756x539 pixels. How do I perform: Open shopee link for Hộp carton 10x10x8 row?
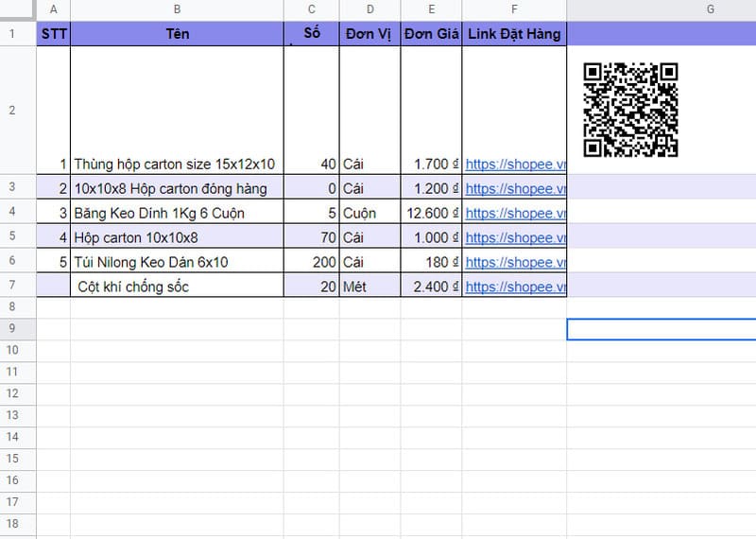click(515, 238)
